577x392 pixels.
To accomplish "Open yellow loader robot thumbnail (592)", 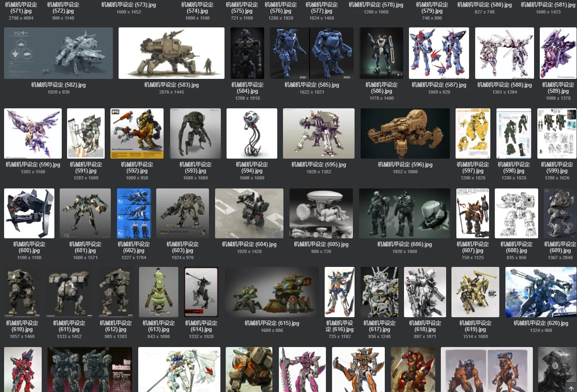I will (137, 133).
